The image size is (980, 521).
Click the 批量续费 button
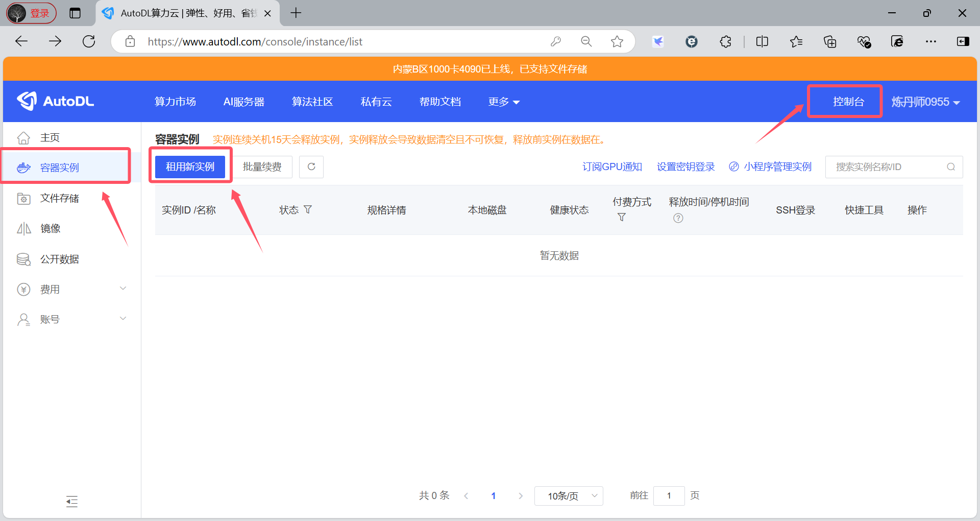[x=262, y=167]
